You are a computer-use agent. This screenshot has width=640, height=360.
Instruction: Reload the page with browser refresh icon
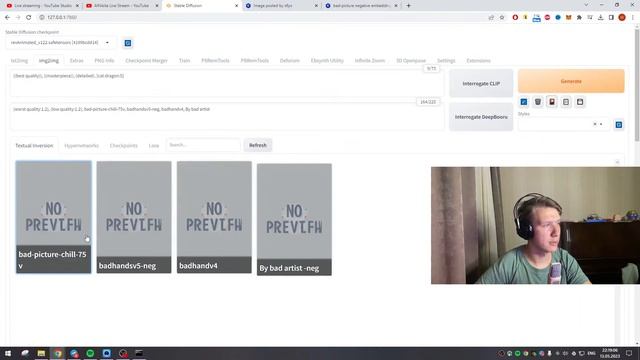[x=29, y=18]
